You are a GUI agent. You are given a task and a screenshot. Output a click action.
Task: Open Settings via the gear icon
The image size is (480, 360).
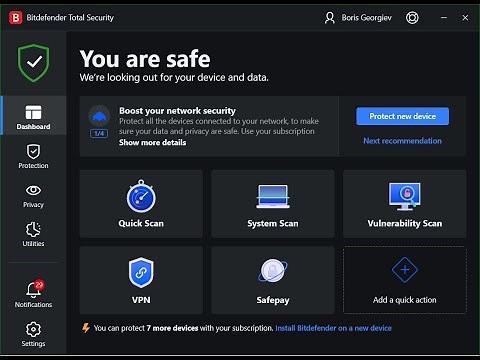coord(33,334)
